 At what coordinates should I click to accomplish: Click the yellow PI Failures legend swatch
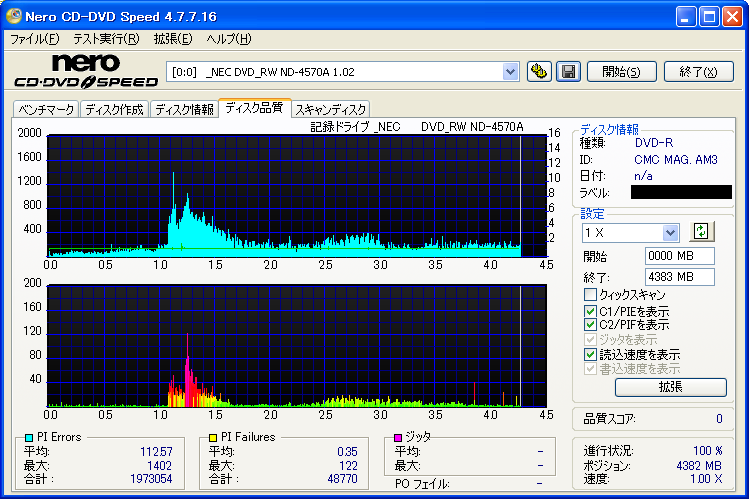click(x=213, y=437)
